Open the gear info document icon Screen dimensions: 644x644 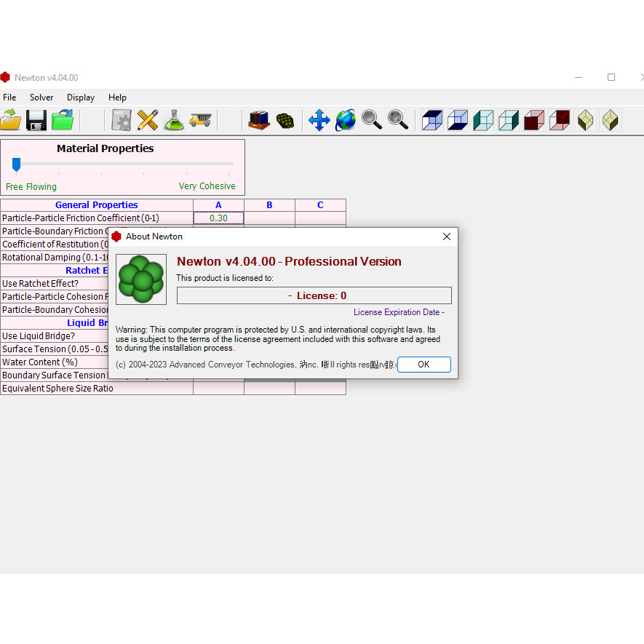pos(122,120)
